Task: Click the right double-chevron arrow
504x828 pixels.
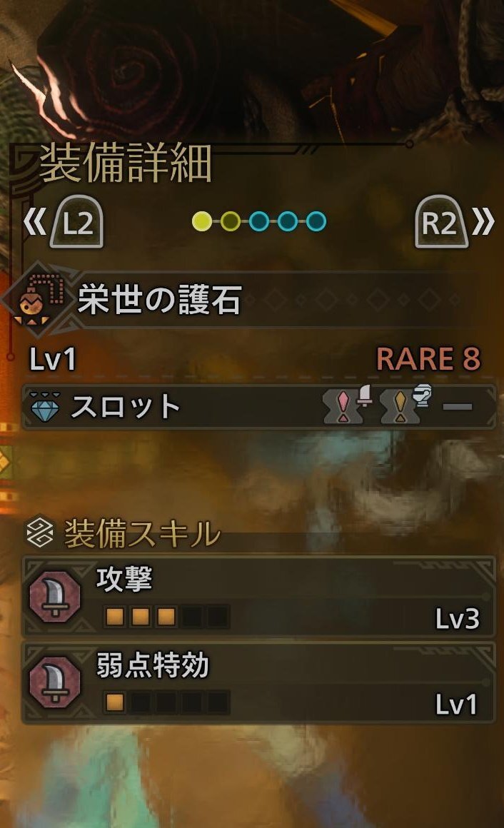Action: point(483,222)
